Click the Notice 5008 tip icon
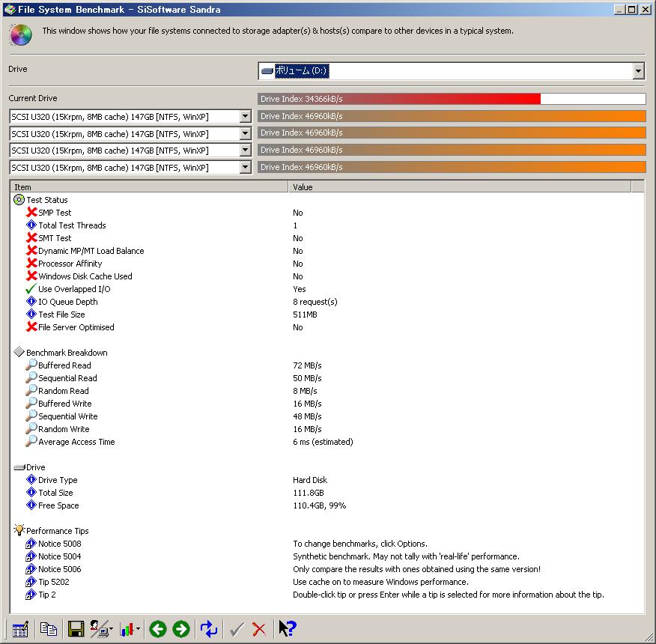The height and width of the screenshot is (644, 656). click(31, 544)
